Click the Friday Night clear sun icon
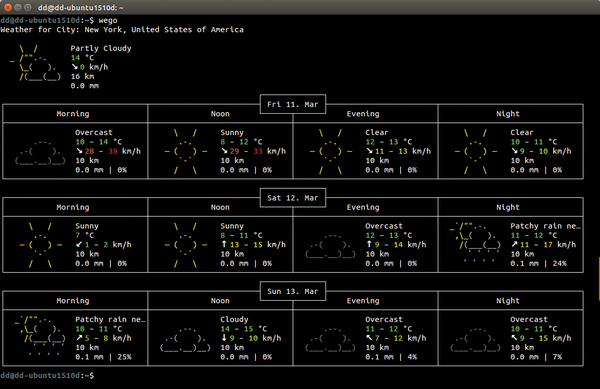 [x=475, y=151]
